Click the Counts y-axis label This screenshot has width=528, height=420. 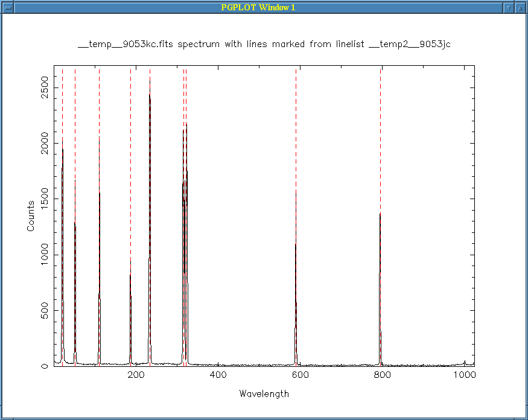point(30,216)
